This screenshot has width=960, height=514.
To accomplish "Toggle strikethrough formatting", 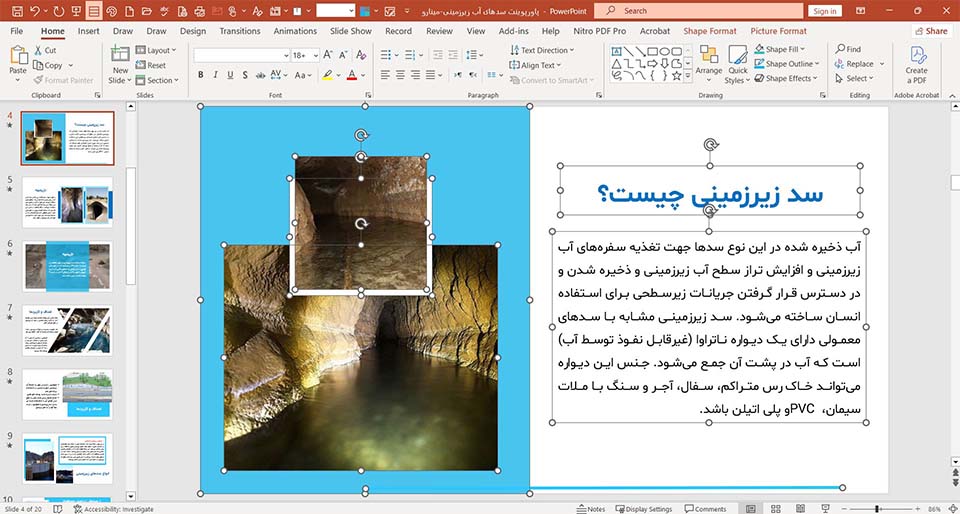I will [260, 75].
